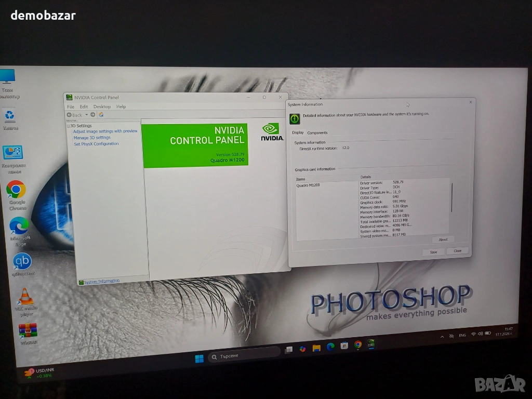Click the Save button in System Information
The image size is (532, 399).
pyautogui.click(x=433, y=252)
